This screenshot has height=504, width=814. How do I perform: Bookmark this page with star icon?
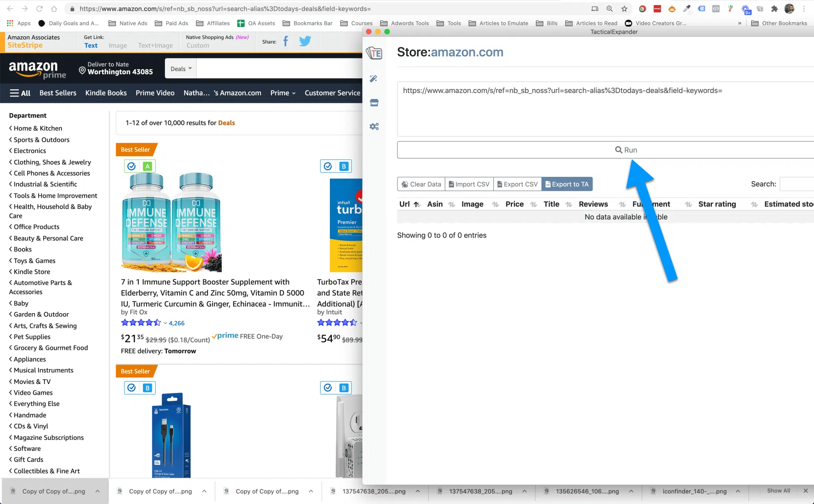click(624, 9)
